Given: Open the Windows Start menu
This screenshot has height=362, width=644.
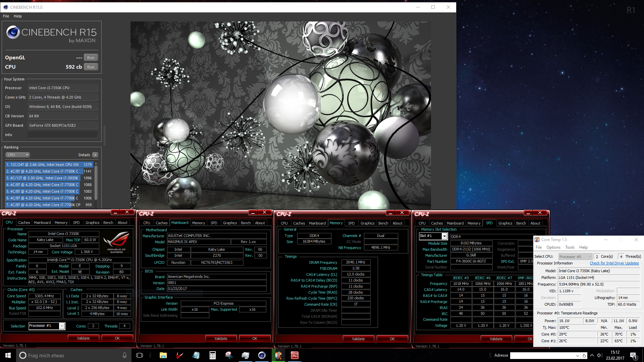Looking at the screenshot, I should (8, 355).
